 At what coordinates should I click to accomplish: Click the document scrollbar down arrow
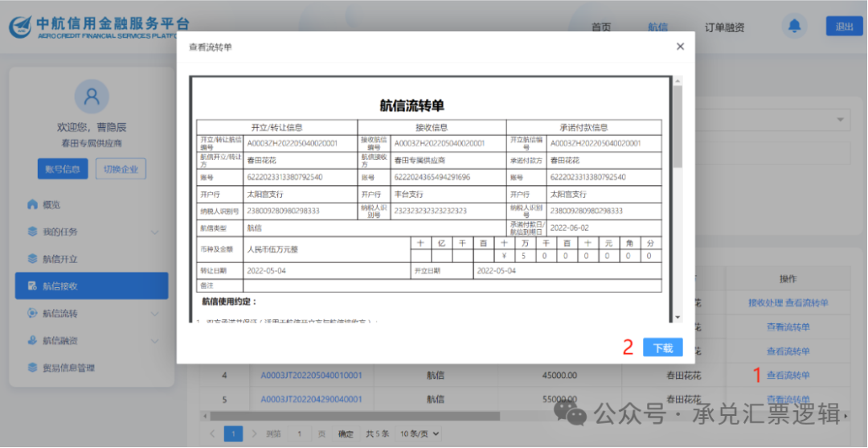678,318
